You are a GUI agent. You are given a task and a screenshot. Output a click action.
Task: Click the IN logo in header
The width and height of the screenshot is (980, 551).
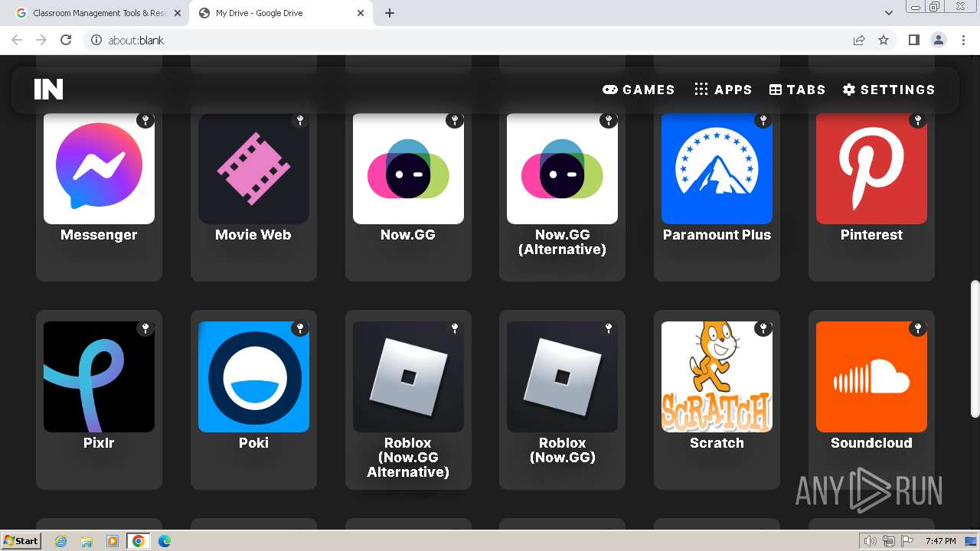coord(48,90)
